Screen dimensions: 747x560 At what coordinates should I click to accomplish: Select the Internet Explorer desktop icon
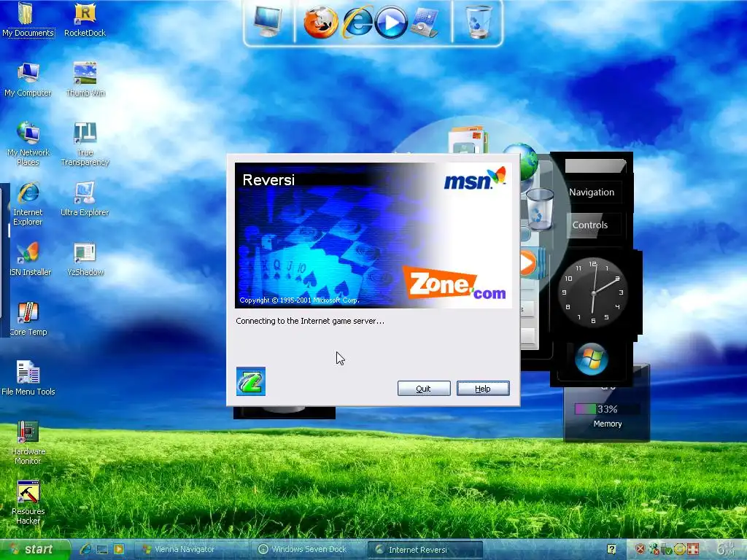28,203
